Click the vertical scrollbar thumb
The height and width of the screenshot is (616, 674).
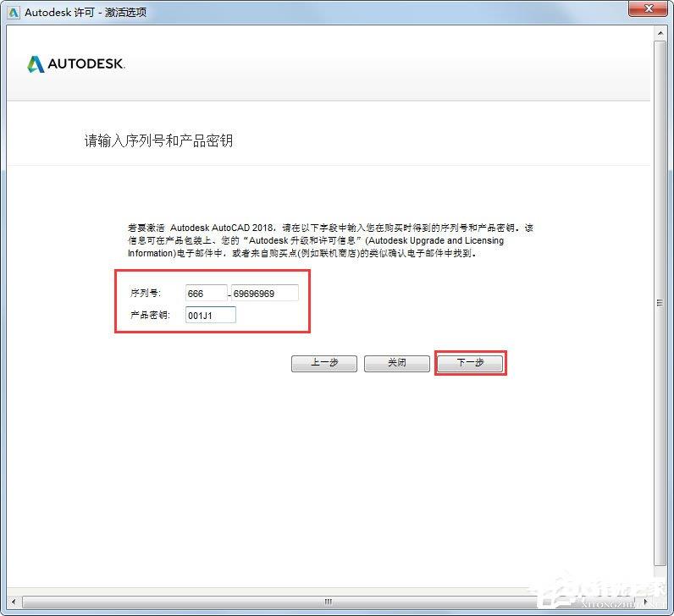660,303
